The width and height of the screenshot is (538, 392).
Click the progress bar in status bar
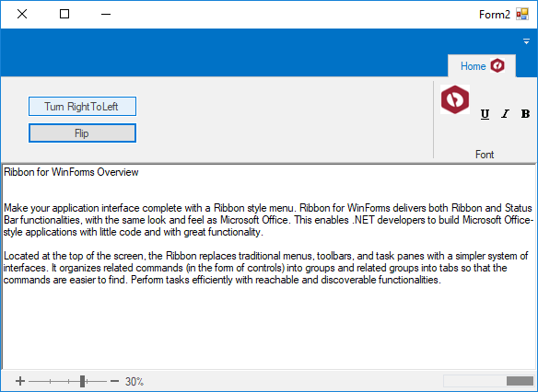(488, 381)
